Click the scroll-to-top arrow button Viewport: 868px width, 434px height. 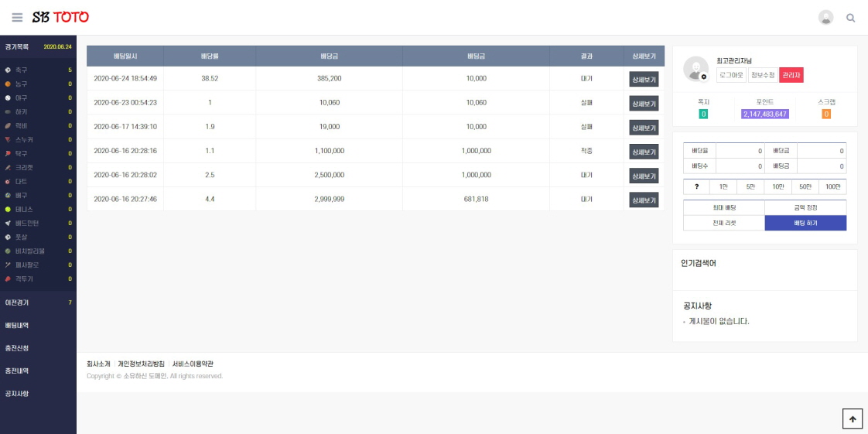coord(853,419)
